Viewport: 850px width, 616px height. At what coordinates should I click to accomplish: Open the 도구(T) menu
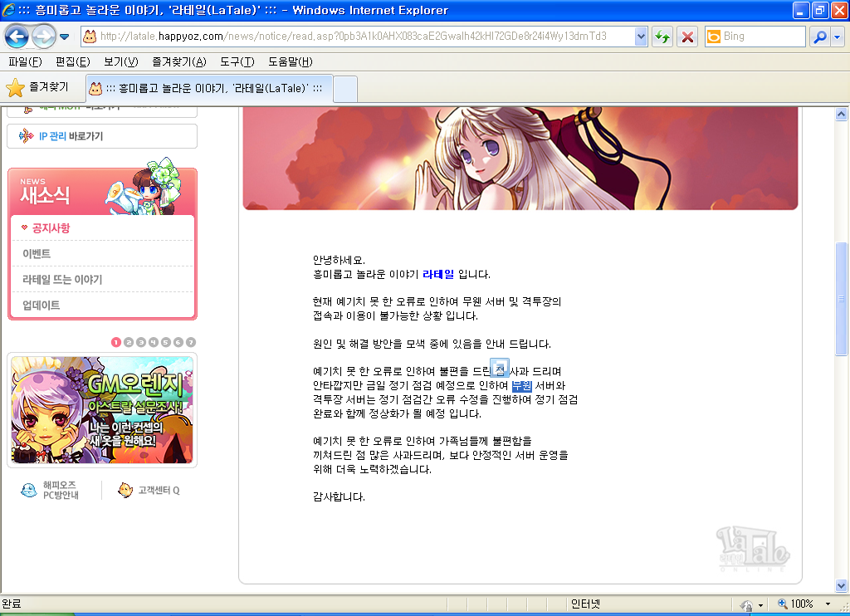click(x=237, y=61)
